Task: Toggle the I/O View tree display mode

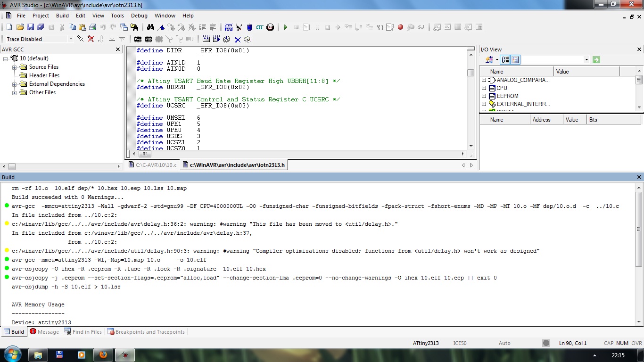Action: pyautogui.click(x=505, y=60)
